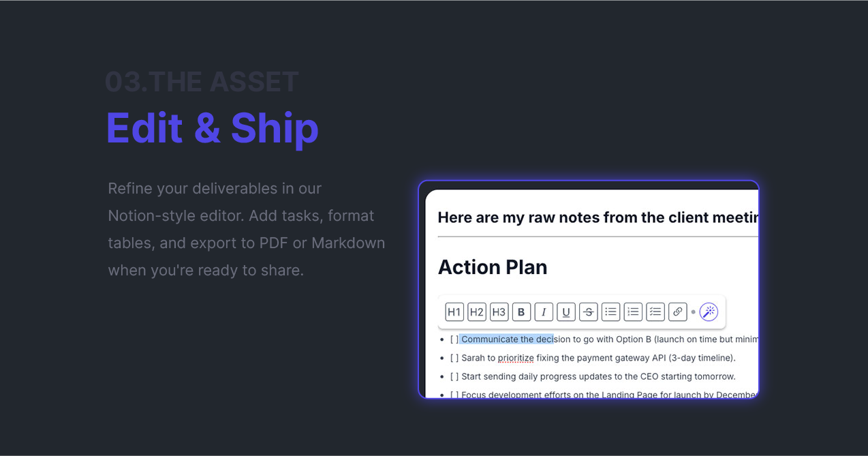Click the 'Action Plan' heading text
Image resolution: width=868 pixels, height=456 pixels.
click(492, 267)
